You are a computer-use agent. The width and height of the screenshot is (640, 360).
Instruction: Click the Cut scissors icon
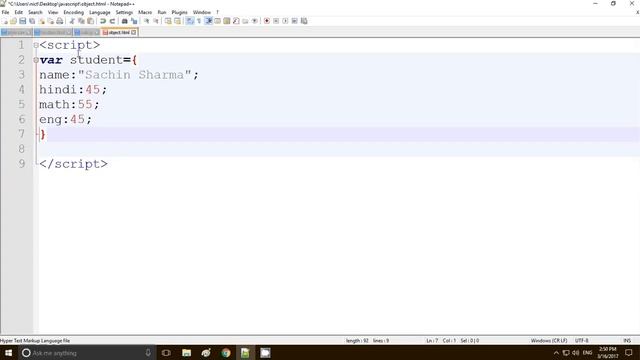coord(72,21)
